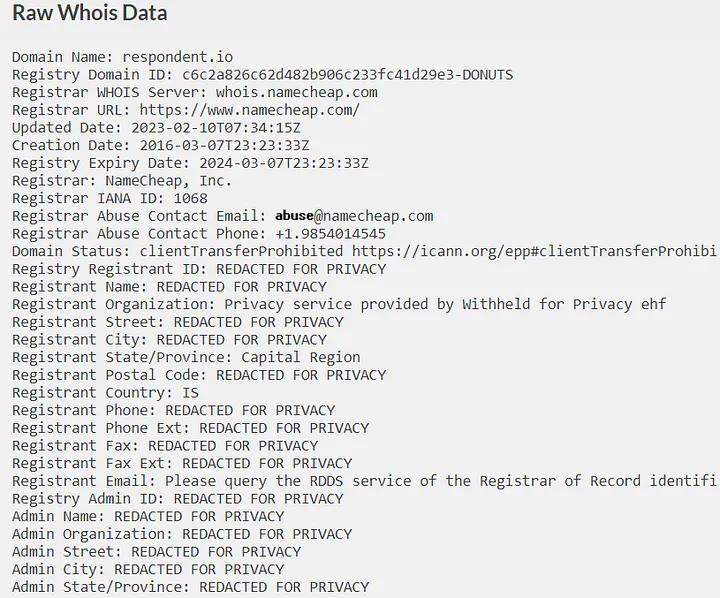Click the Admin Organization line
This screenshot has height=598, width=720.
click(182, 534)
